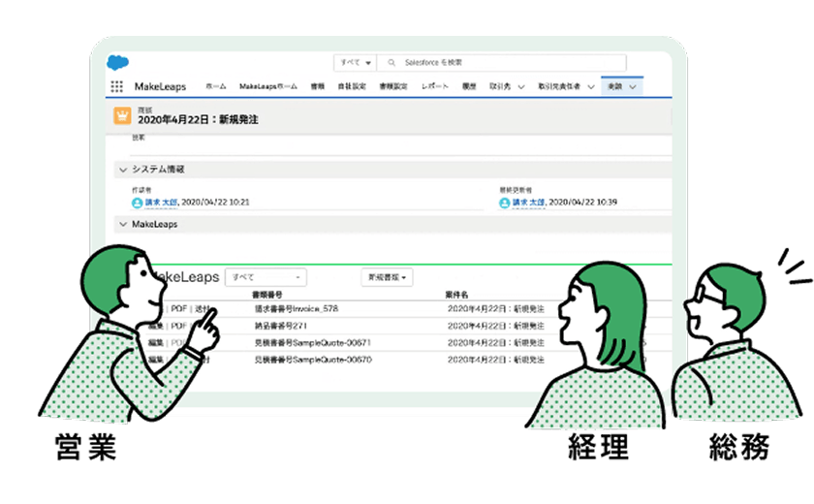Expand the 取引先責任者 tab chevron menu
Image resolution: width=814 pixels, height=504 pixels.
[591, 87]
